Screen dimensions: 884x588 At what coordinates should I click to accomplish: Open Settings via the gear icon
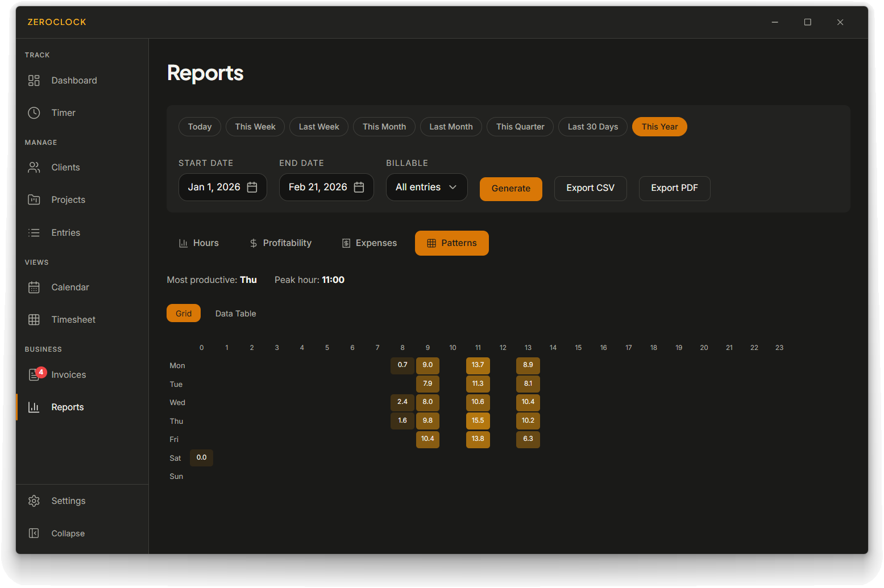(34, 501)
